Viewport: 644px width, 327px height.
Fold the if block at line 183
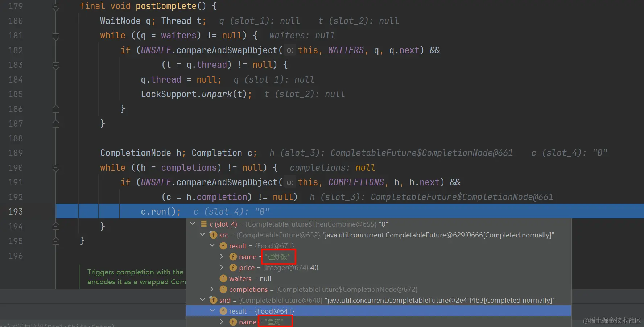(56, 65)
